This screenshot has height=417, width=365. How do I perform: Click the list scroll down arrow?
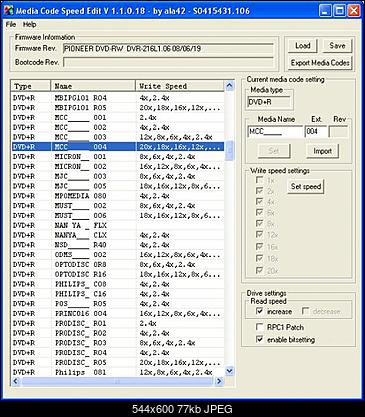pyautogui.click(x=229, y=371)
